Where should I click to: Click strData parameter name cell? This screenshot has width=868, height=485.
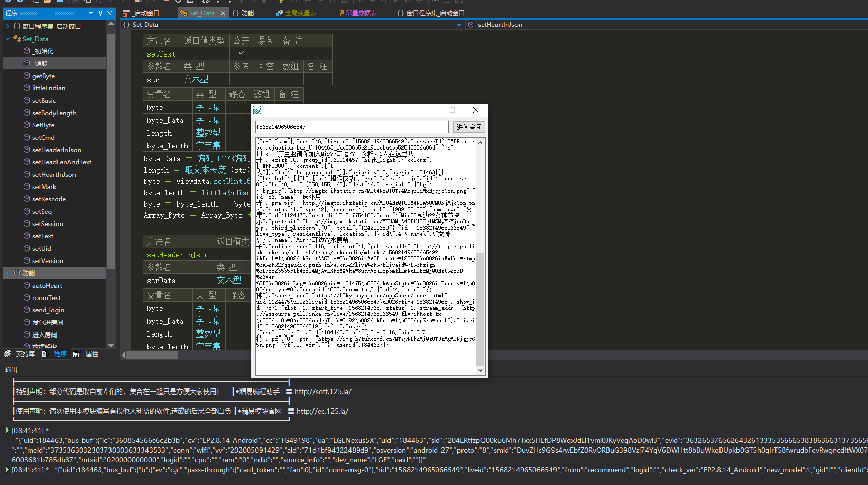pyautogui.click(x=178, y=281)
